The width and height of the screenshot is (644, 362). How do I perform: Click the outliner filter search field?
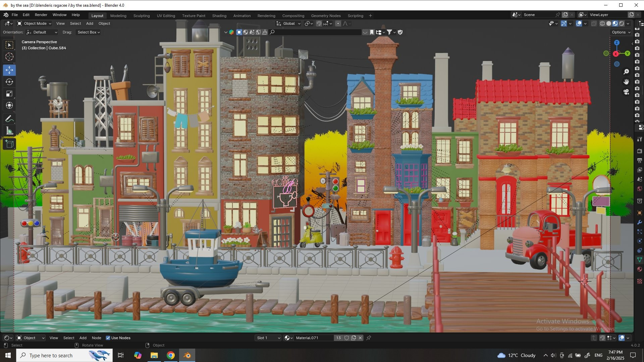[315, 32]
